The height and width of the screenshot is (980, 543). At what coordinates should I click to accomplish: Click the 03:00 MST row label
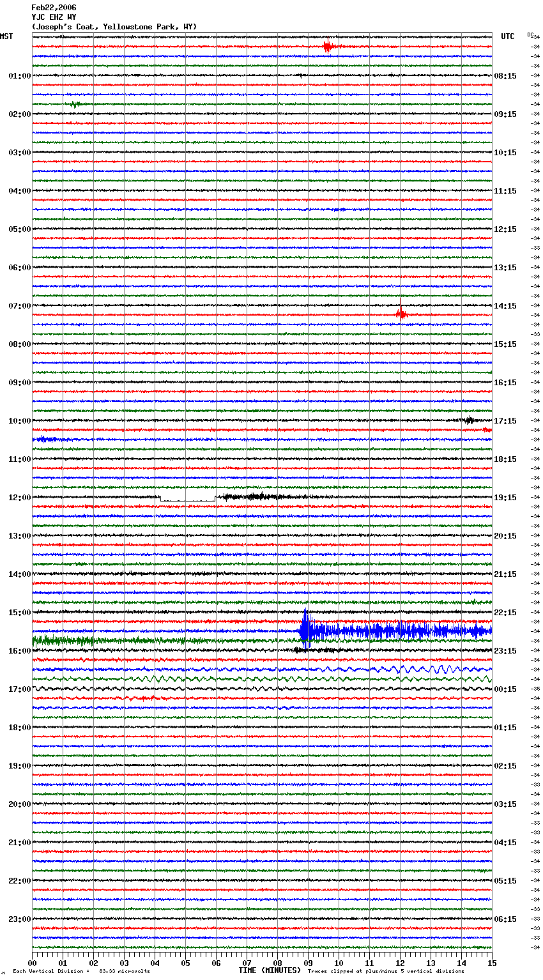[20, 153]
